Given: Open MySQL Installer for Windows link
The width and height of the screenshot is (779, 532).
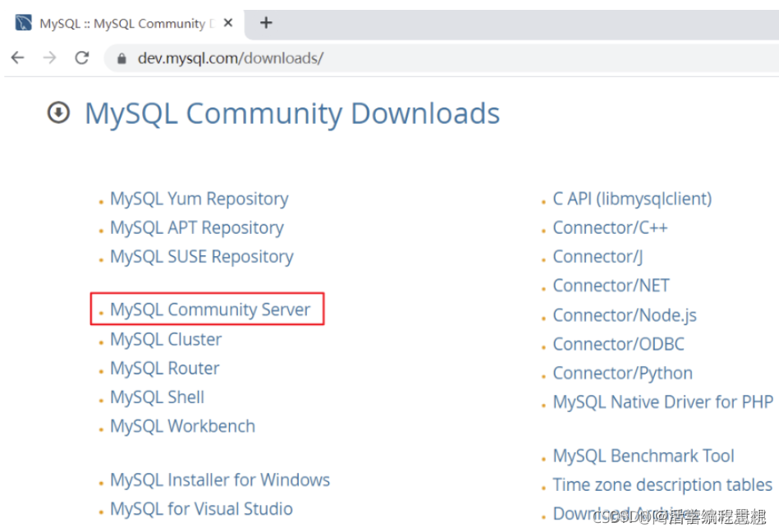Looking at the screenshot, I should click(x=220, y=479).
